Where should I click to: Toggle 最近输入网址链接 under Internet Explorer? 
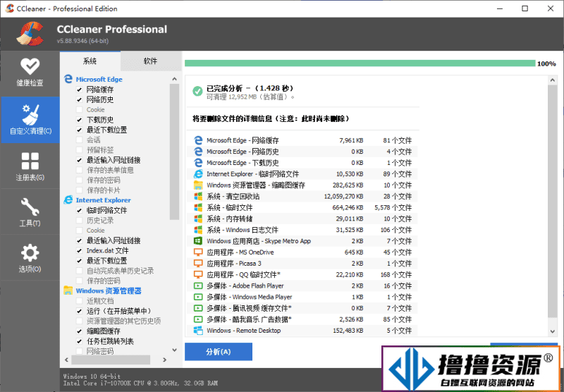[79, 240]
